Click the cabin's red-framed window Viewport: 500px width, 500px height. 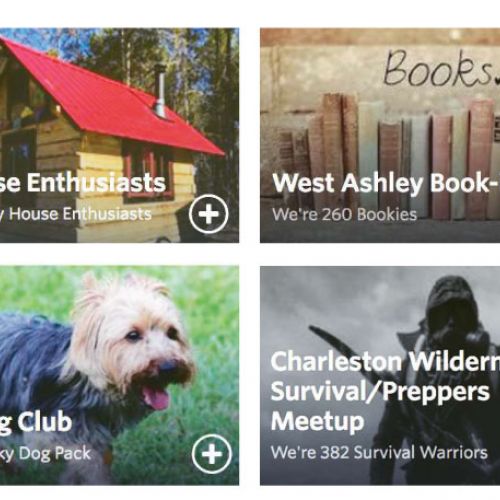click(x=147, y=170)
